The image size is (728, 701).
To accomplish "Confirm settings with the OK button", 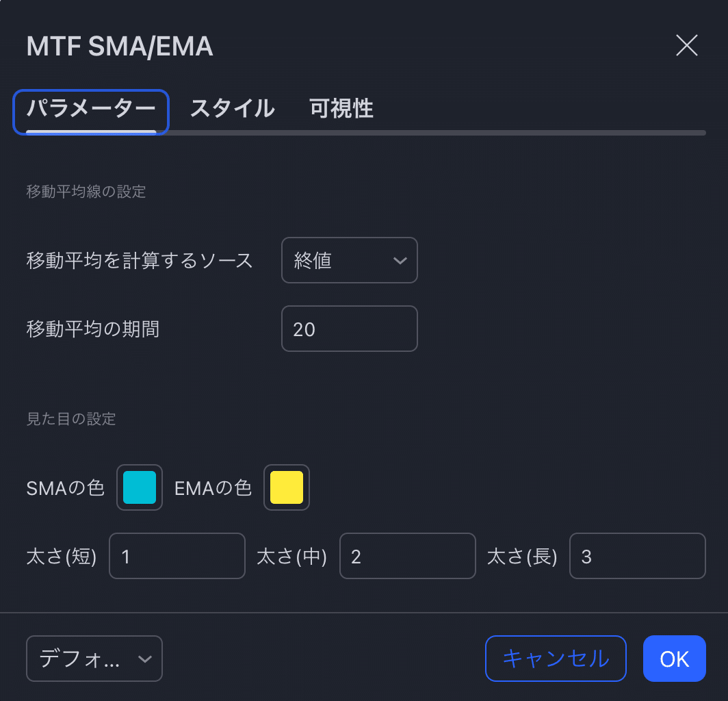I will (674, 659).
